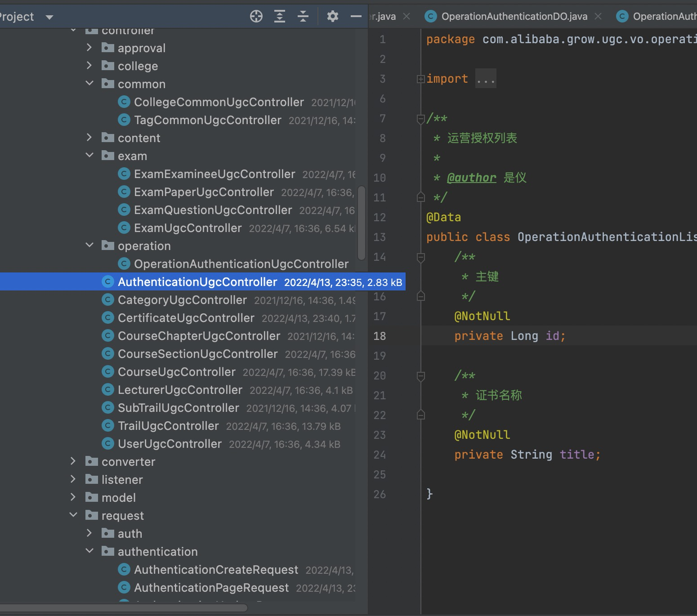Open Project panel options gear
The width and height of the screenshot is (697, 616).
click(333, 16)
